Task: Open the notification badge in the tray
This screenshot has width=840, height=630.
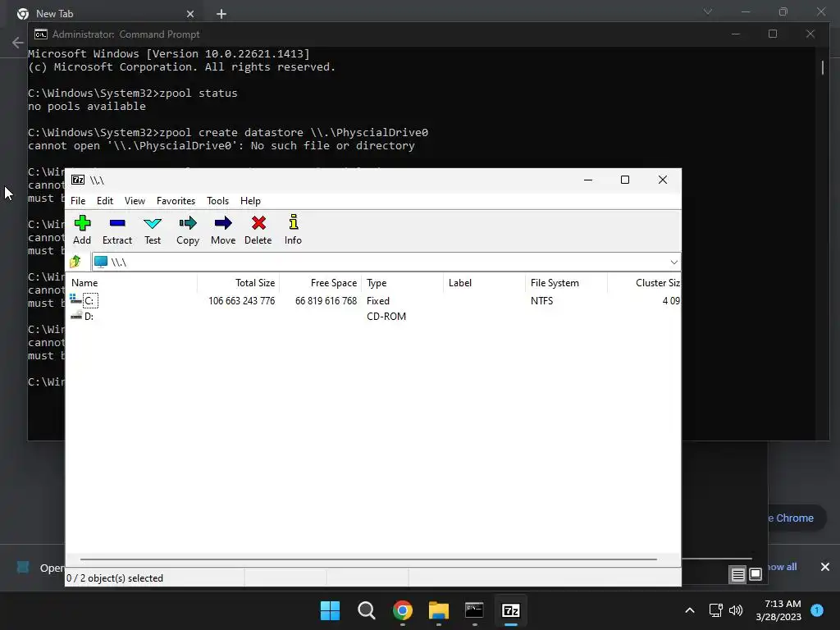Action: click(x=817, y=610)
